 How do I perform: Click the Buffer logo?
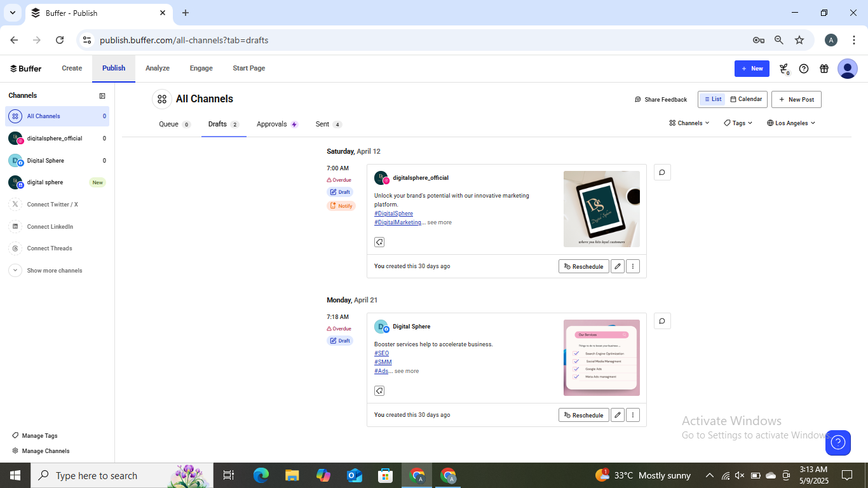(x=25, y=69)
